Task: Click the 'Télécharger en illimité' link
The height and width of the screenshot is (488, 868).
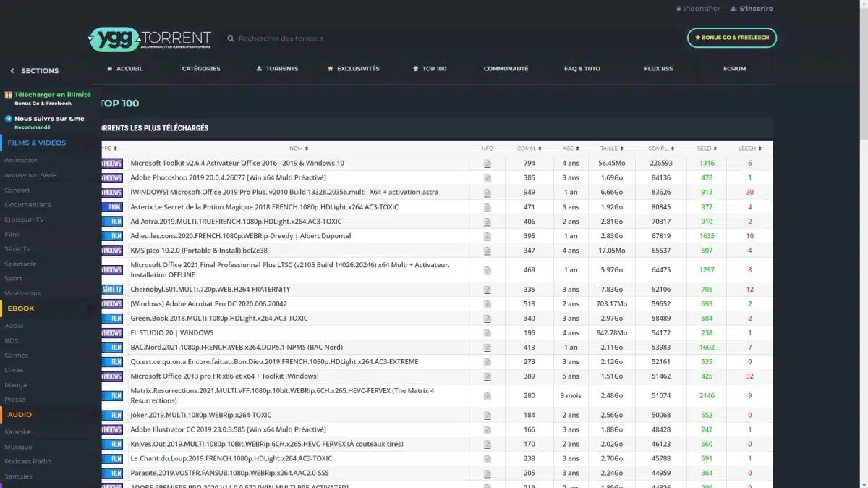Action: click(x=53, y=95)
